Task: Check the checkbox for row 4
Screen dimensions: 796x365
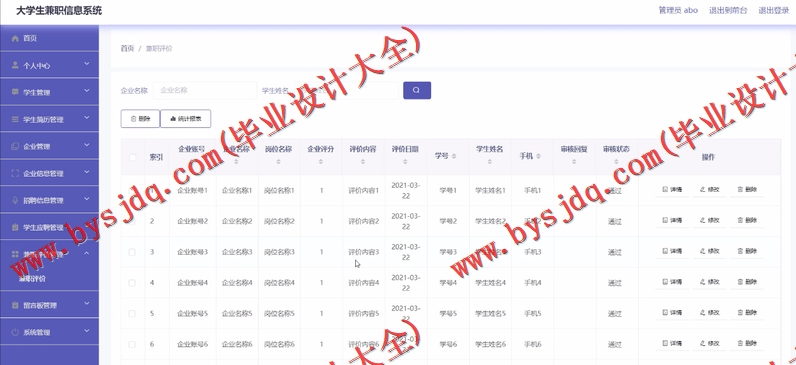Action: (x=132, y=283)
